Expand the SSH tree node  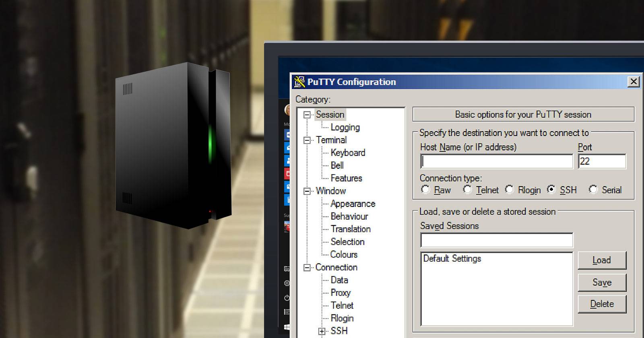tap(322, 331)
